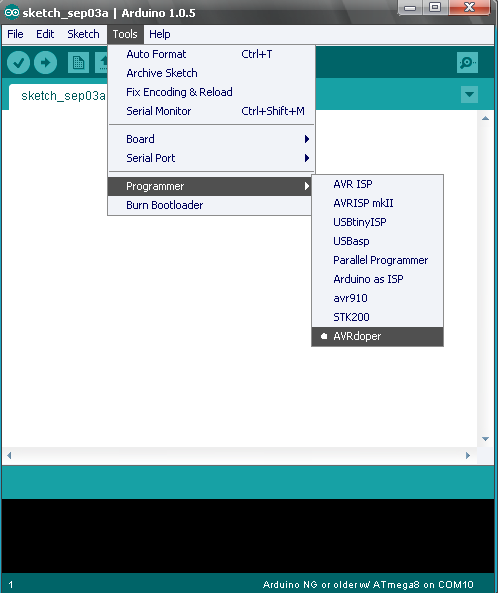This screenshot has width=498, height=593.
Task: Select USBtinyISP programmer
Action: click(x=377, y=222)
